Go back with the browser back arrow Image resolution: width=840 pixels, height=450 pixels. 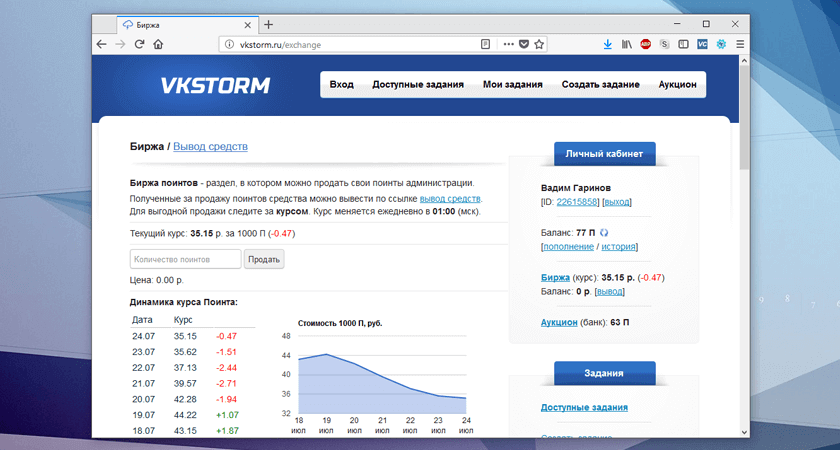101,44
